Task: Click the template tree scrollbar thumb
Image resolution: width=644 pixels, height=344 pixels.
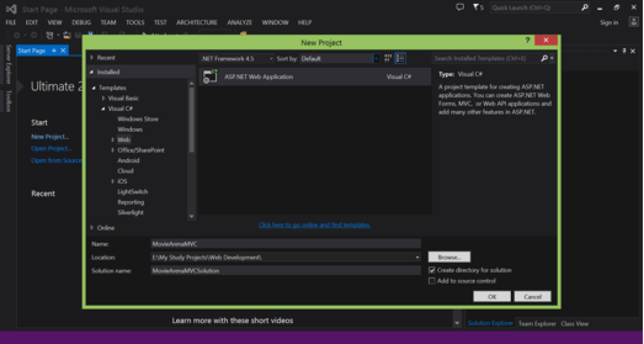Action: pos(191,120)
